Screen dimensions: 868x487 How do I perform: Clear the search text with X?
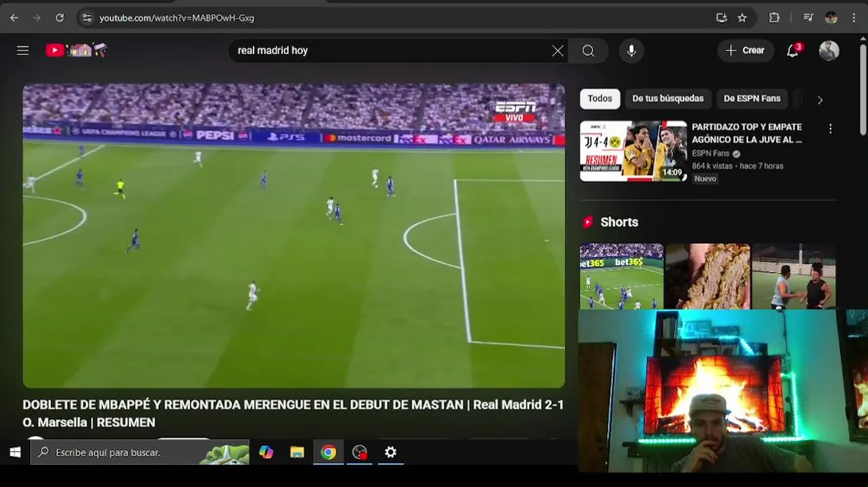558,51
